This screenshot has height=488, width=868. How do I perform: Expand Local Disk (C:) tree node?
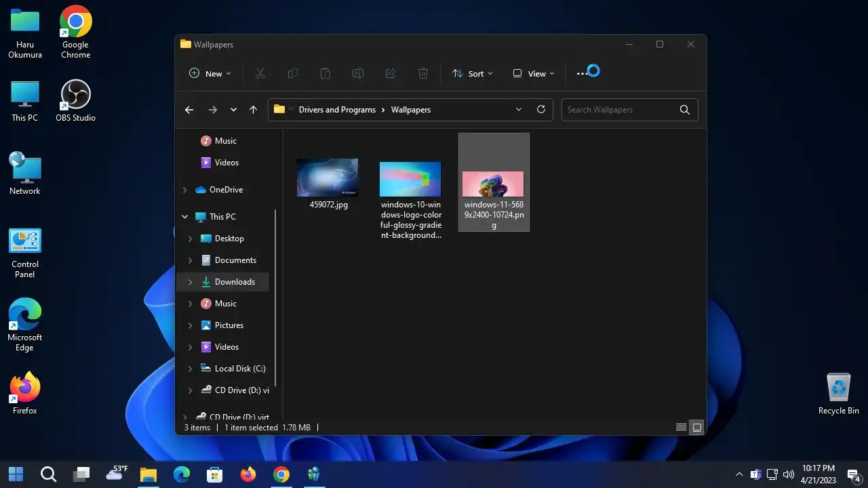(x=190, y=369)
